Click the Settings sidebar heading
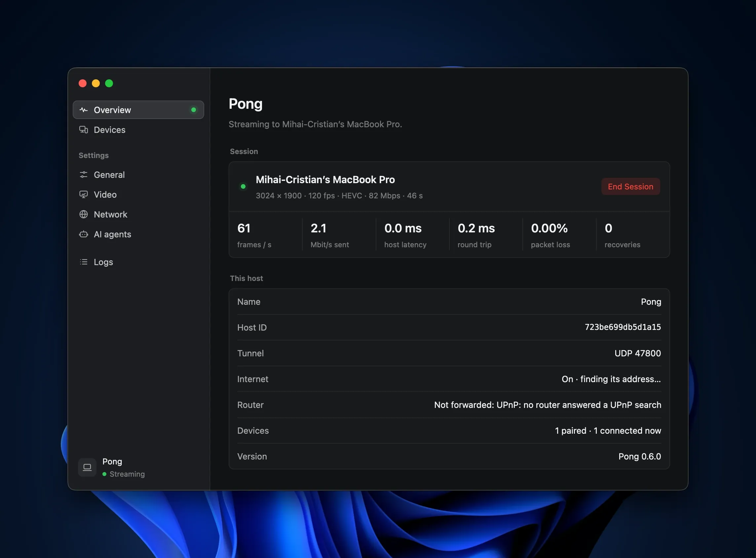756x558 pixels. point(94,155)
